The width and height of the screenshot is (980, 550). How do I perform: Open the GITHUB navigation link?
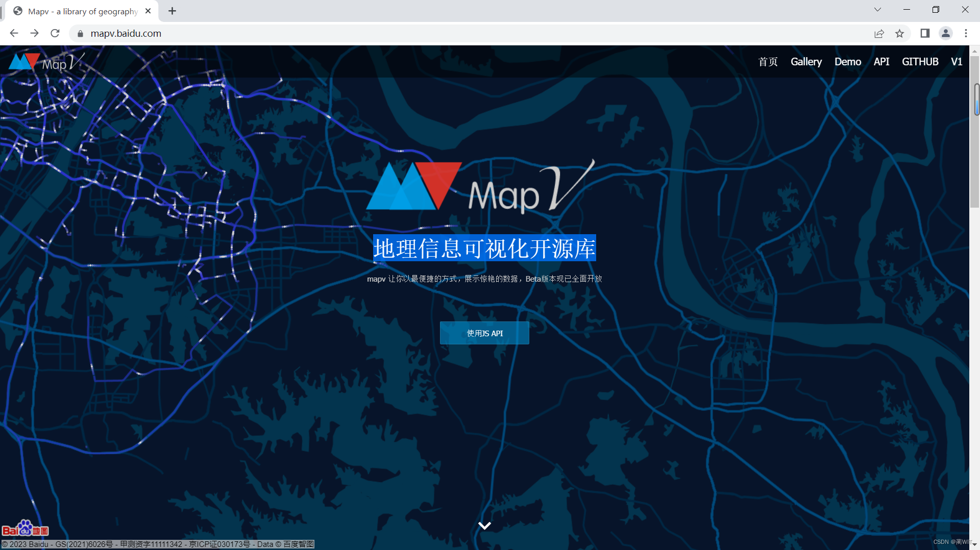(x=920, y=62)
